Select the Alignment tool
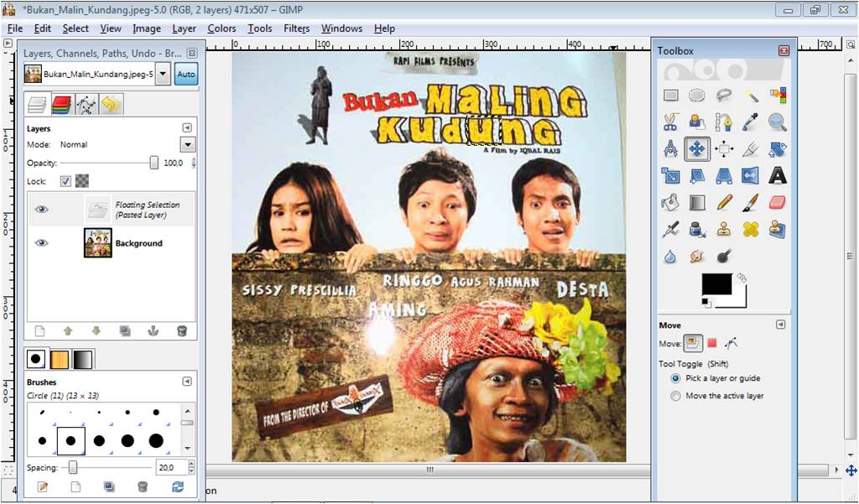Image resolution: width=859 pixels, height=504 pixels. [724, 149]
